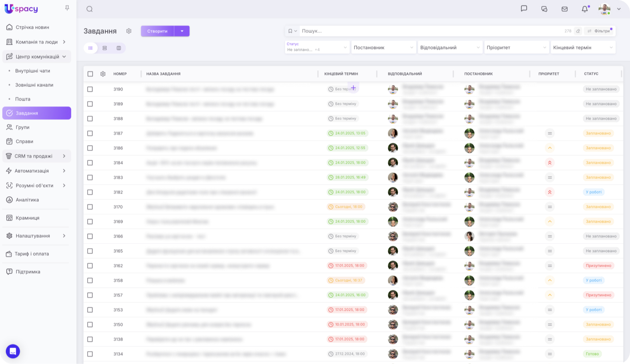This screenshot has height=364, width=630.
Task: Click Готово status of task 3134
Action: (592, 354)
